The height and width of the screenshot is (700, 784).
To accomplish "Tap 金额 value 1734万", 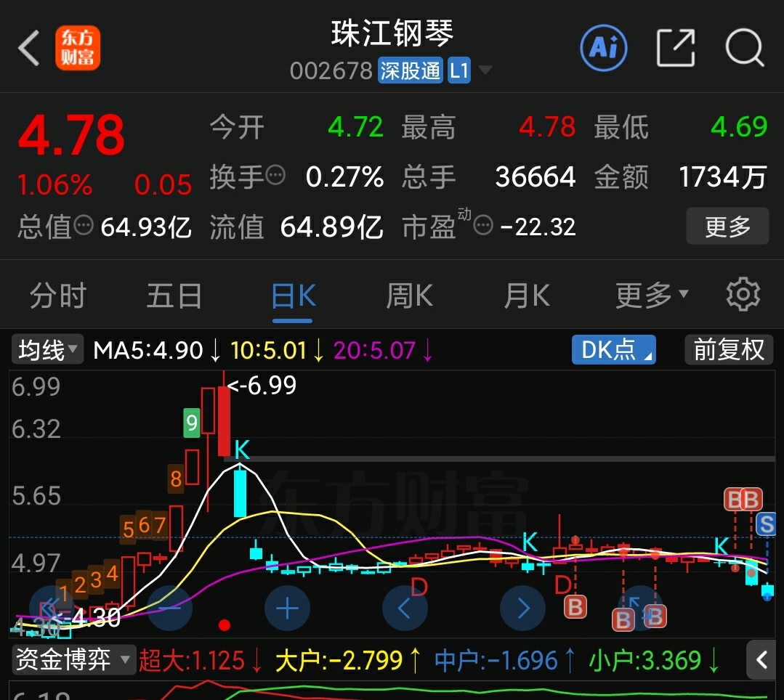I will 723,177.
